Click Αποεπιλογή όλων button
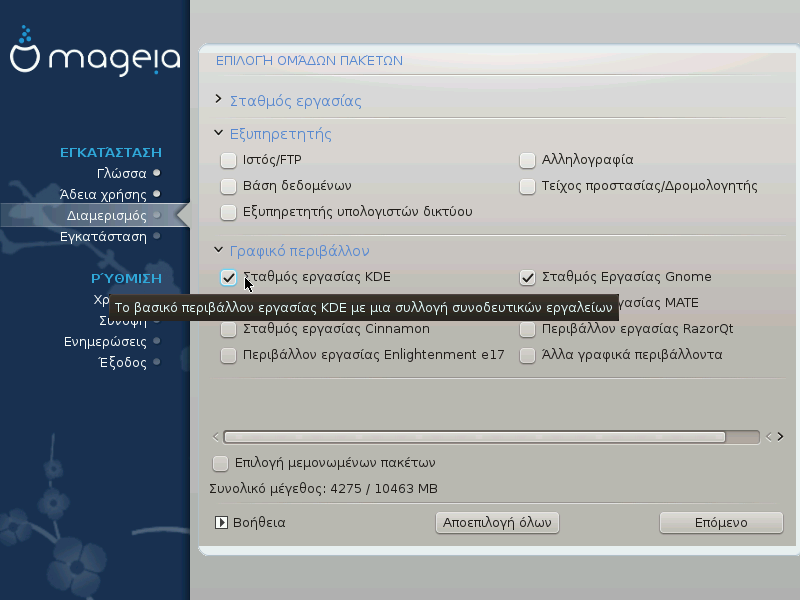 coord(497,523)
